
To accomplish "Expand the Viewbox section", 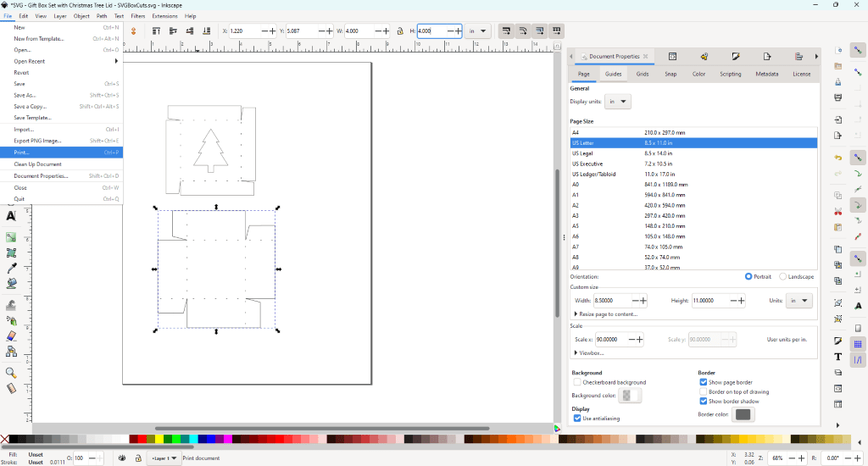I will coord(590,352).
